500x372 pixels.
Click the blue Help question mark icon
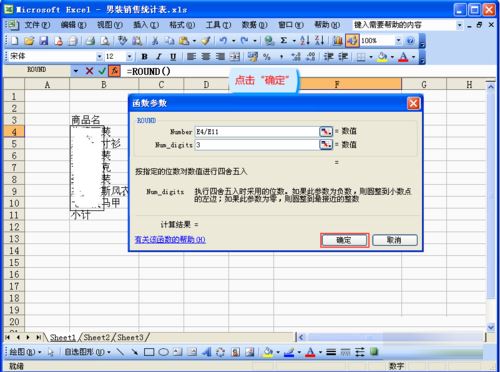411,41
